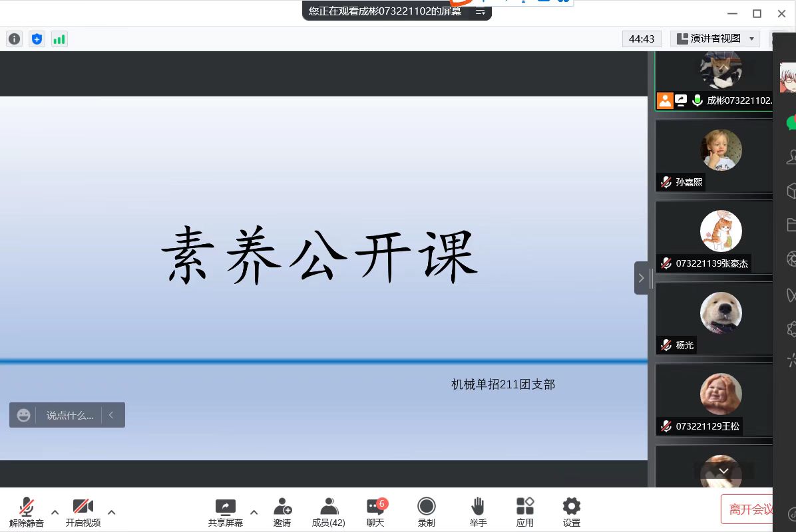796x532 pixels.
Task: Turn on camera with 开启视频
Action: [x=83, y=512]
